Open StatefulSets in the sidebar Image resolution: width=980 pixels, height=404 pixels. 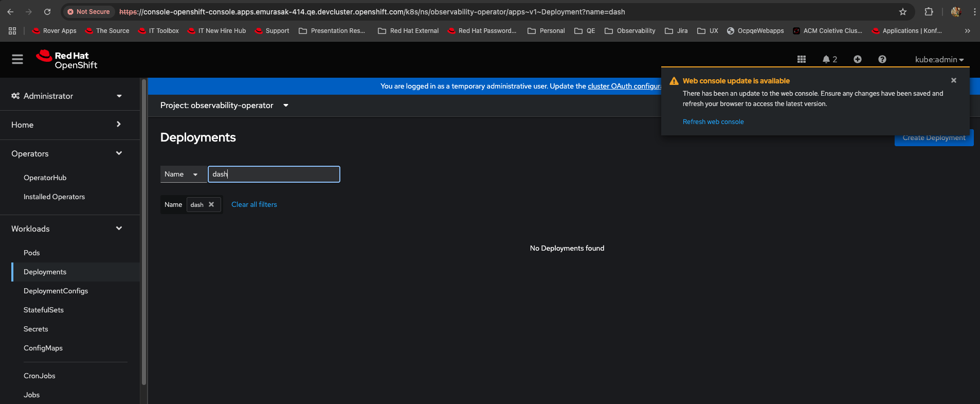[x=44, y=310]
